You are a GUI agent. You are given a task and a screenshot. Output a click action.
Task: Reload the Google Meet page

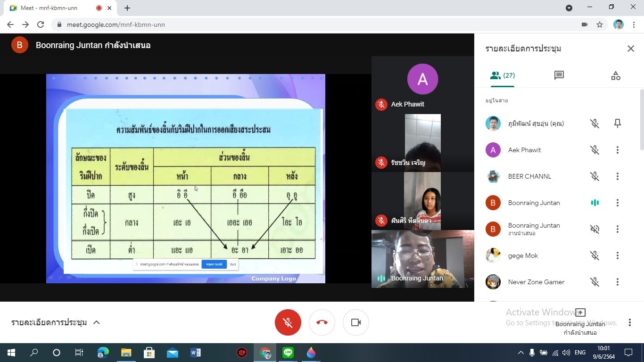[41, 25]
